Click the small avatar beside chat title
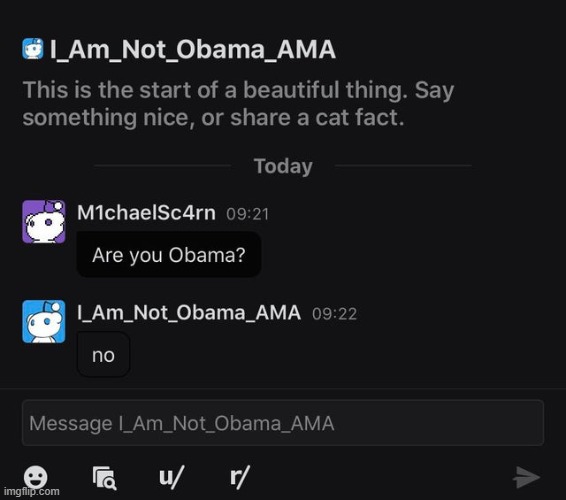Image resolution: width=566 pixels, height=500 pixels. coord(33,49)
